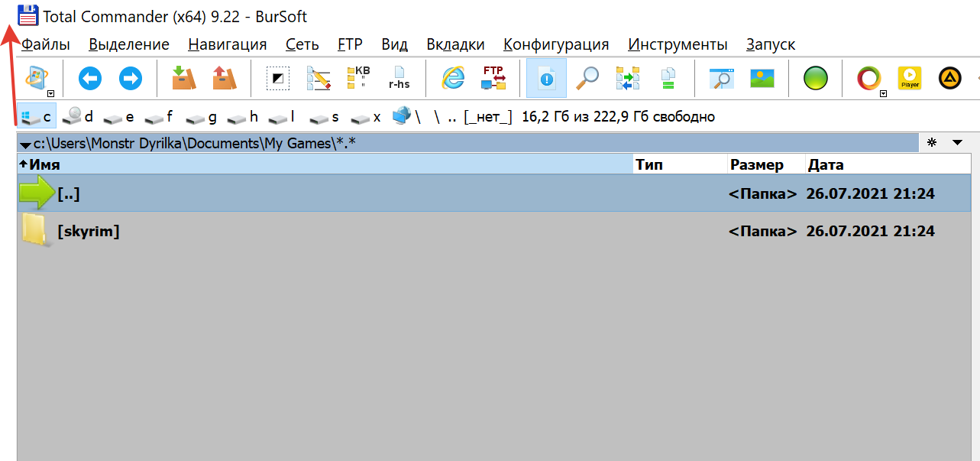Click the blue Back arrow toolbar icon
Image resolution: width=980 pixels, height=461 pixels.
pyautogui.click(x=90, y=78)
